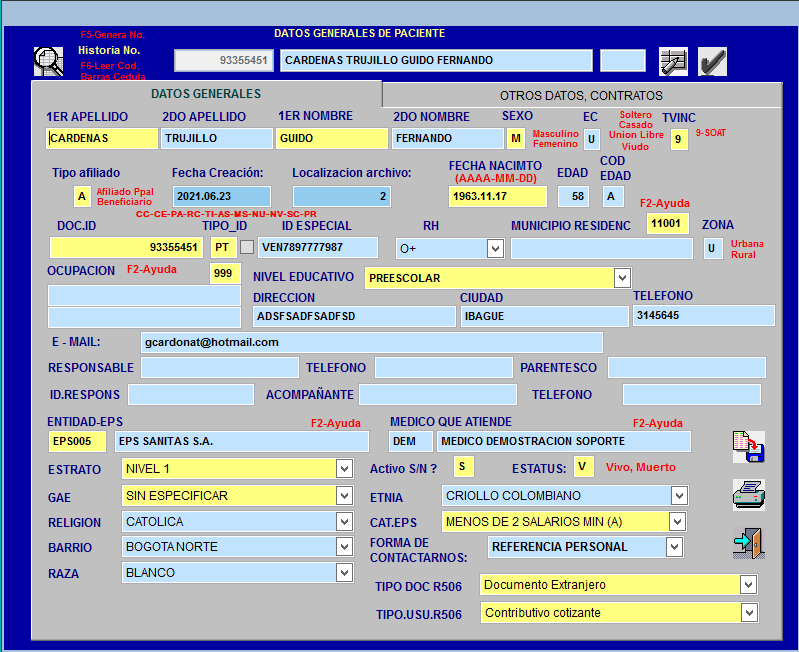Click the TVINC field showing 9
The image size is (799, 652).
click(679, 139)
